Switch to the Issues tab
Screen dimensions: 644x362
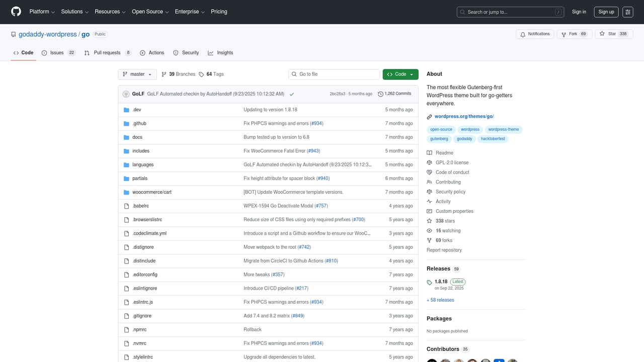[57, 52]
